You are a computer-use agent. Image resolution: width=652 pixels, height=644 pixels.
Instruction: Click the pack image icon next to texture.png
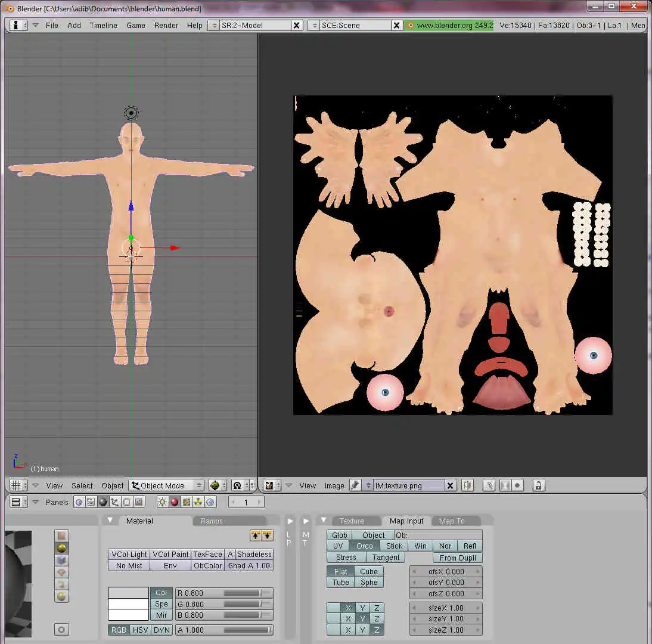tap(467, 485)
